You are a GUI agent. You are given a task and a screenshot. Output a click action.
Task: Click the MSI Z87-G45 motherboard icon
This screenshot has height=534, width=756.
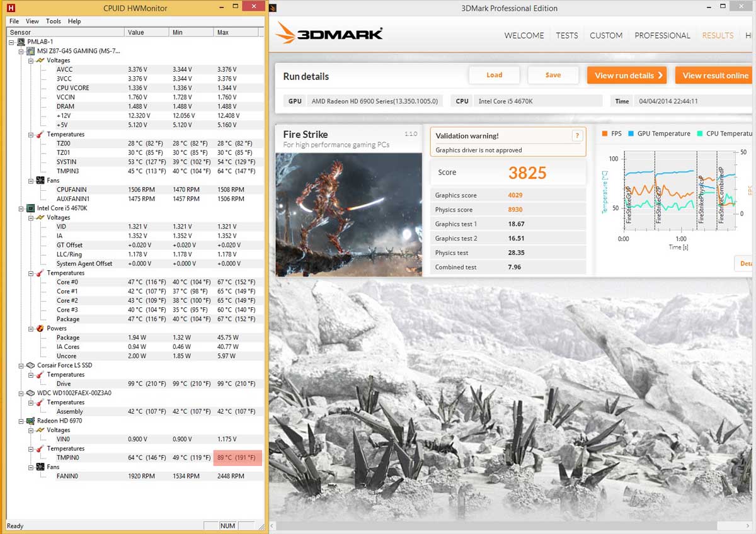click(x=31, y=51)
